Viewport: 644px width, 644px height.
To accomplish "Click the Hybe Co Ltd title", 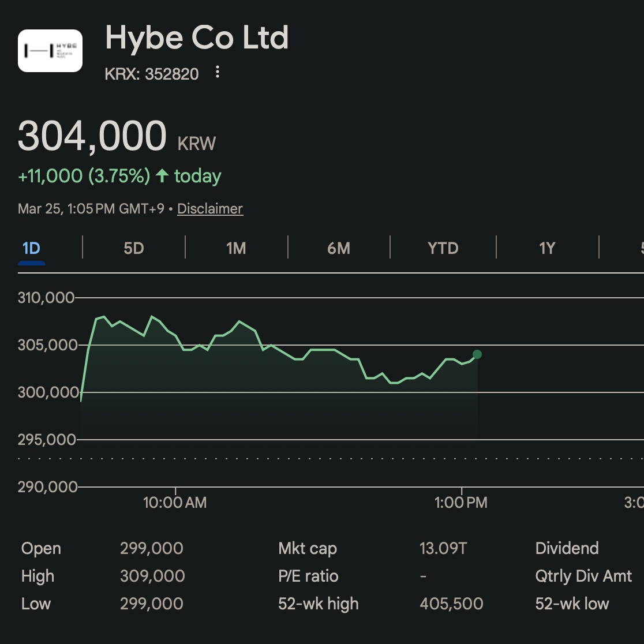I will point(197,38).
